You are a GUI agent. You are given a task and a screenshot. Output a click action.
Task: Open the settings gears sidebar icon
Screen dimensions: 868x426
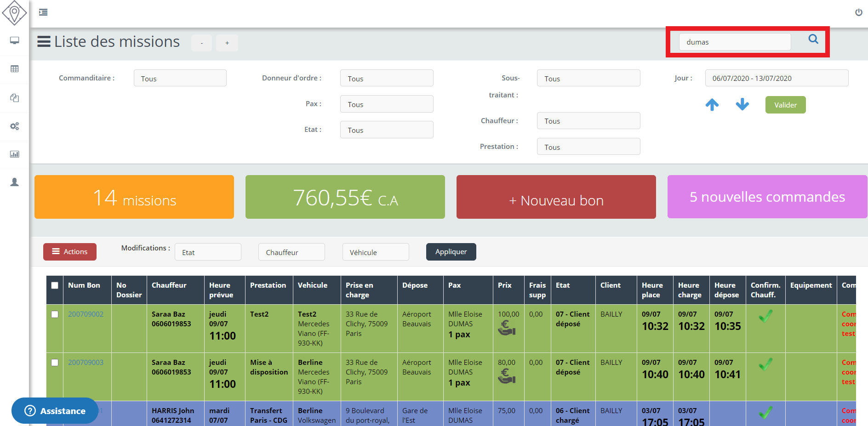pyautogui.click(x=15, y=126)
